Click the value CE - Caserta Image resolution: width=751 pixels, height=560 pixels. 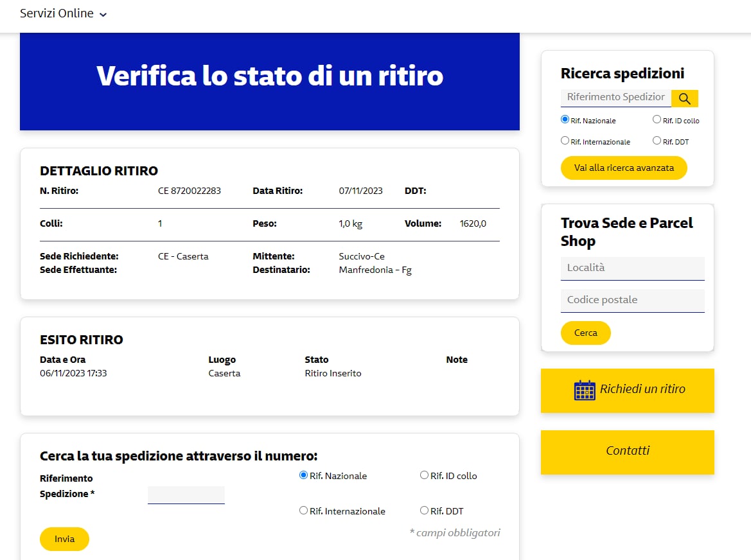(x=183, y=256)
